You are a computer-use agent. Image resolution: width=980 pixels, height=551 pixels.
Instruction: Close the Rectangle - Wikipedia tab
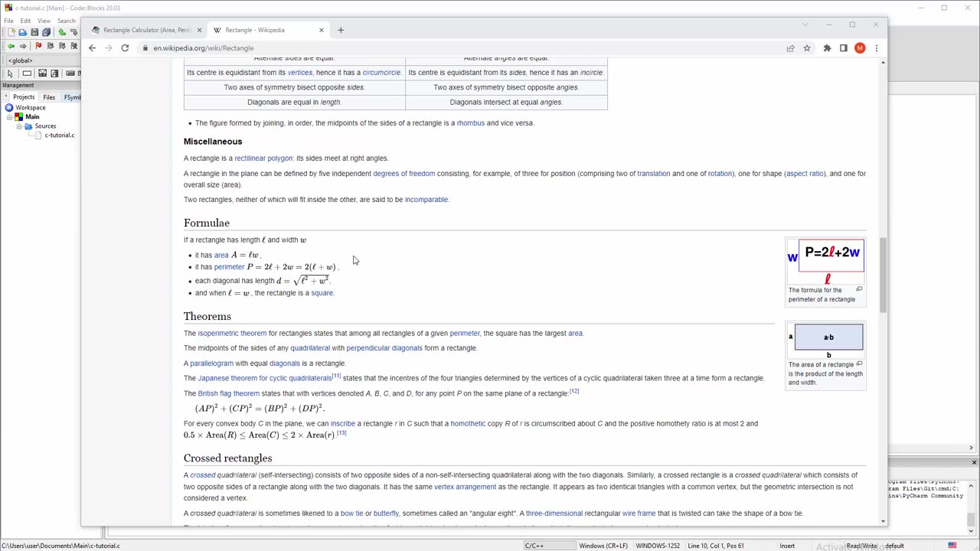tap(321, 30)
